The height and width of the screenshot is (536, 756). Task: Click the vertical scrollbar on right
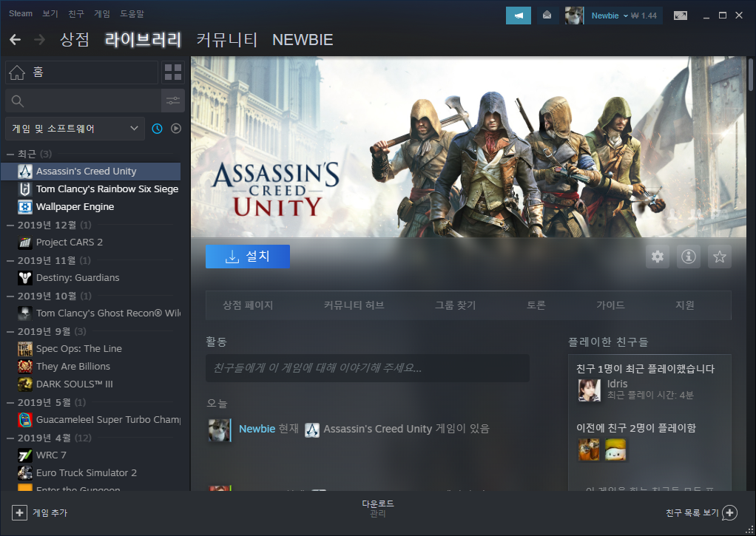[x=751, y=75]
